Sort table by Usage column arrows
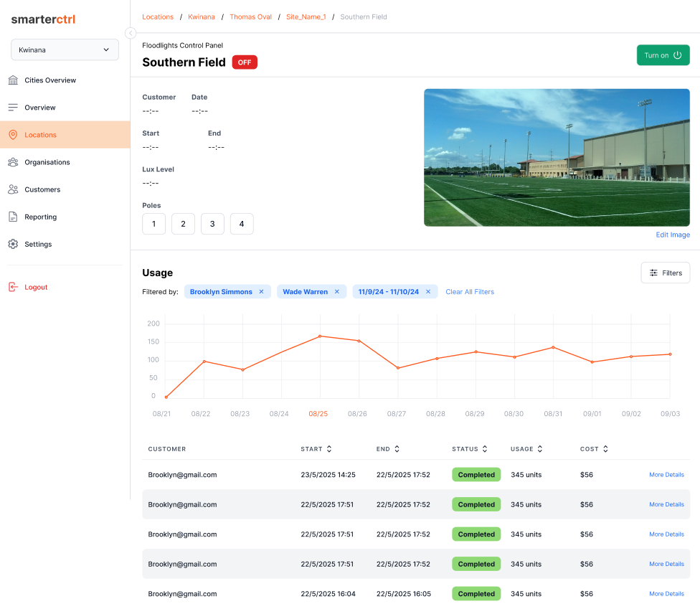Image resolution: width=700 pixels, height=614 pixels. (540, 449)
